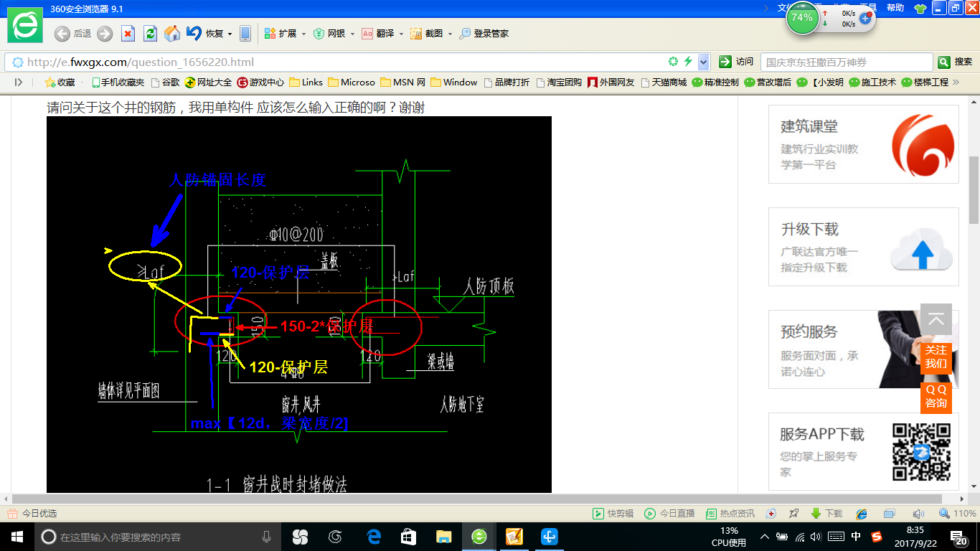The height and width of the screenshot is (551, 980).
Task: Open 下载 download manager in status bar
Action: tap(826, 514)
